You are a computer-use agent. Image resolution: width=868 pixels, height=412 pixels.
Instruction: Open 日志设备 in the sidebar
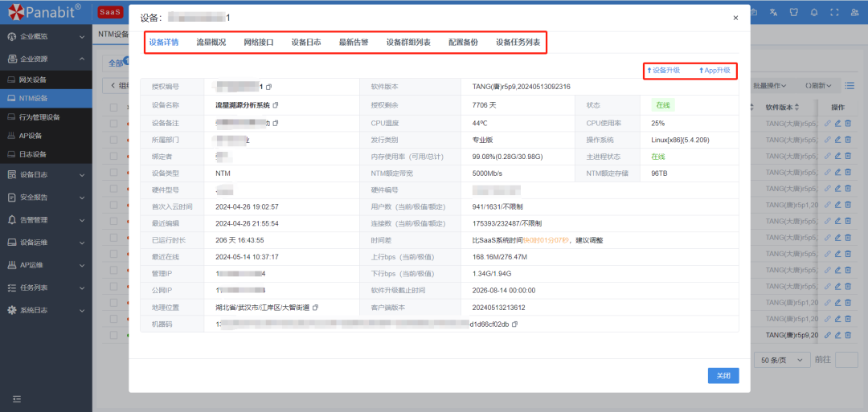tap(45, 154)
